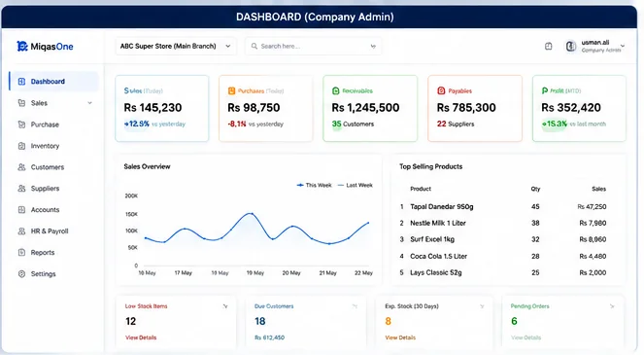Click the Customers sidebar icon
644x355 pixels.
(21, 167)
